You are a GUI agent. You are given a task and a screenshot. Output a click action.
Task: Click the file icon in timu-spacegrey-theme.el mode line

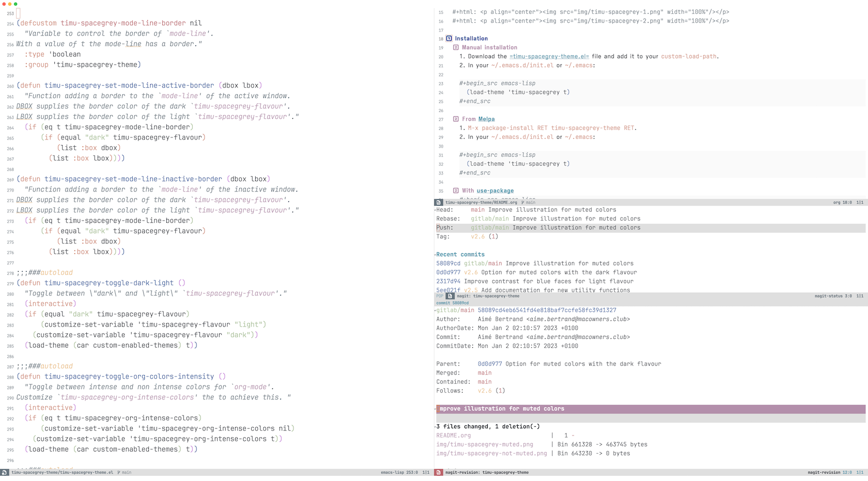coord(4,472)
